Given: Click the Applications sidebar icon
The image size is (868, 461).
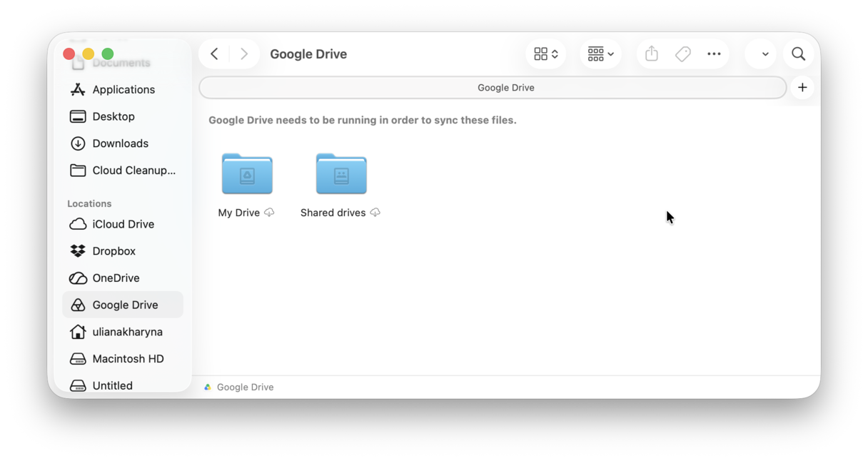Looking at the screenshot, I should 78,90.
